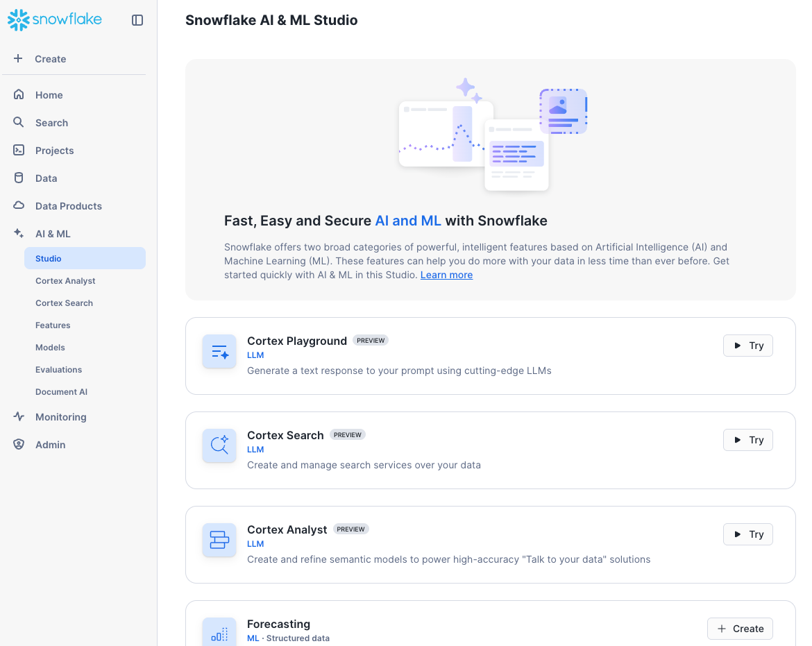Click the LLM tag under Cortex Playground
This screenshot has height=646, width=812.
[255, 355]
